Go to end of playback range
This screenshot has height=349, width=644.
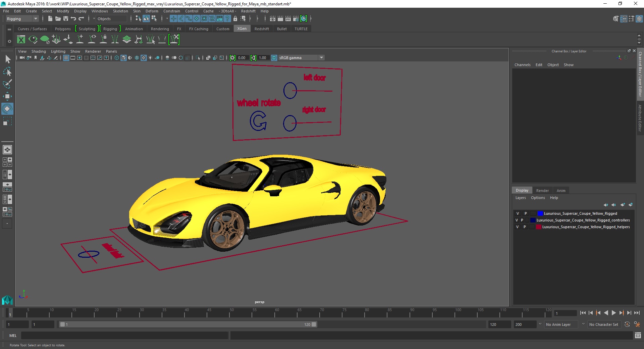coord(637,313)
